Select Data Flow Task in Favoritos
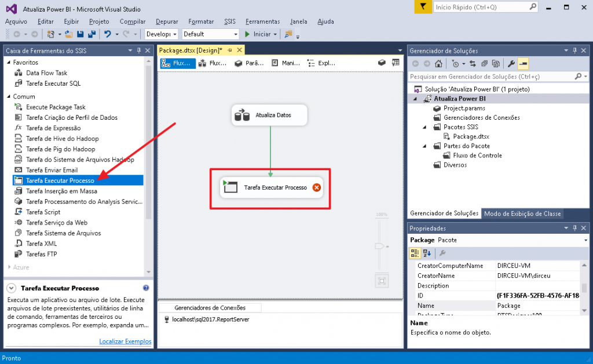593x364 pixels. (x=46, y=73)
